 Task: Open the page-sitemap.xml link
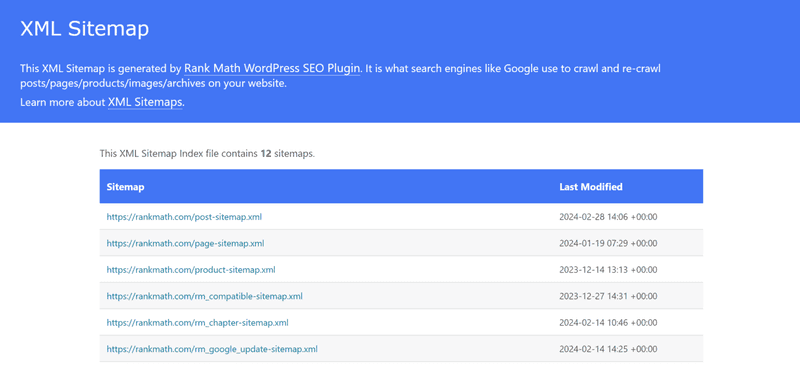(x=185, y=243)
